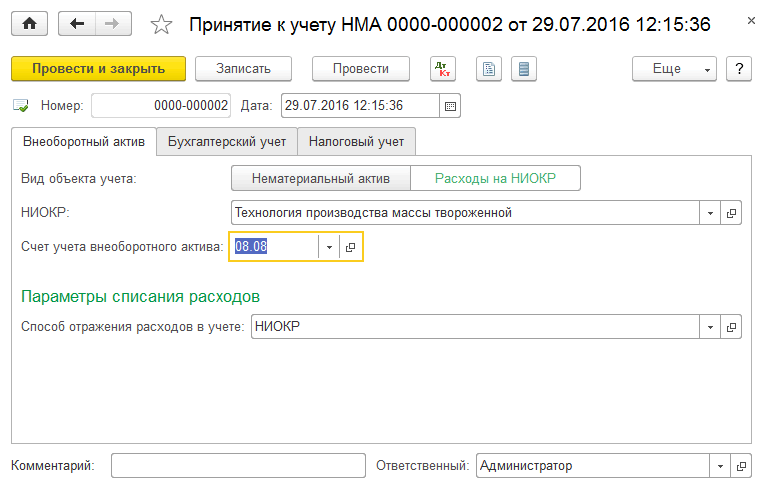This screenshot has height=485, width=760.
Task: Show Dt/Kt accounting entries icon
Action: (441, 68)
